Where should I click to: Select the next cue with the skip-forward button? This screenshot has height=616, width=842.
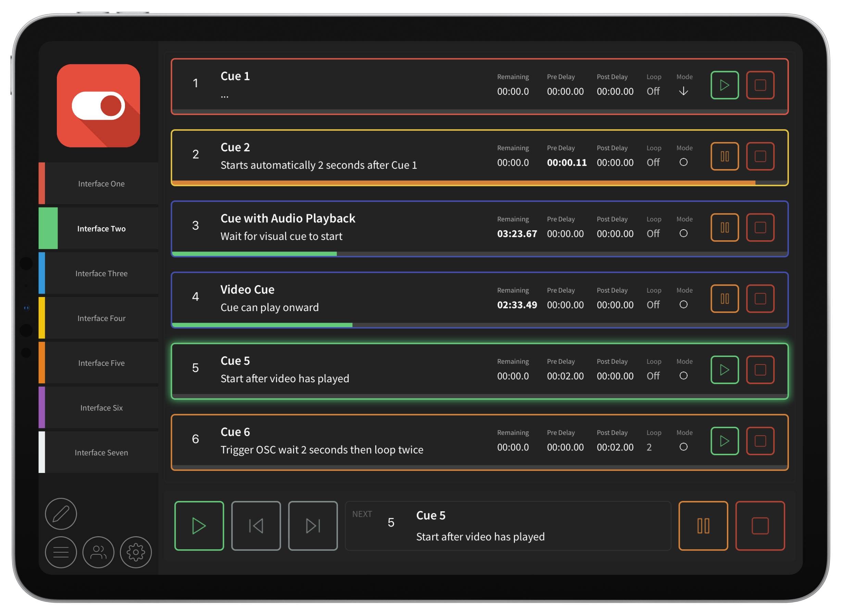point(313,526)
